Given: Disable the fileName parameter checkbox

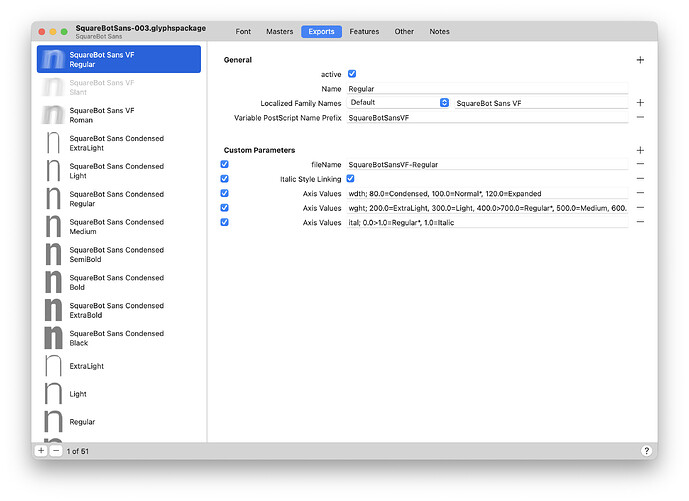Looking at the screenshot, I should tap(224, 164).
